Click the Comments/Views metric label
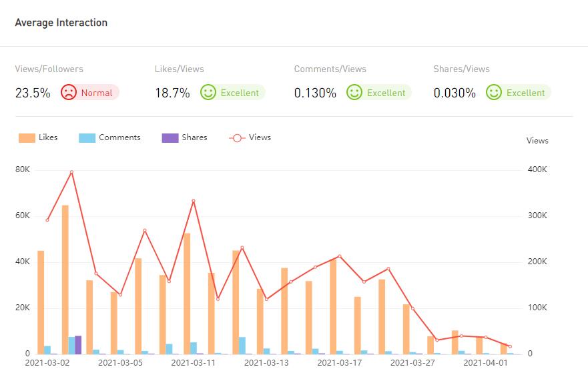 point(330,69)
